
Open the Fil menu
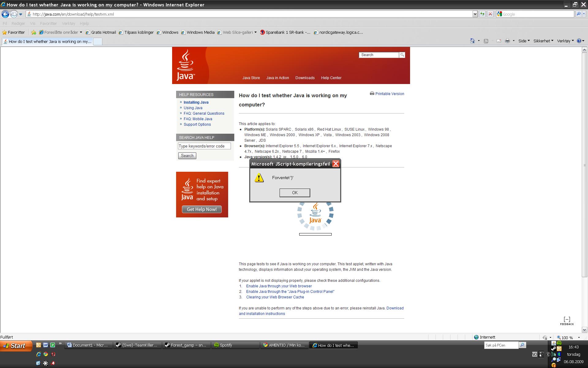point(5,23)
